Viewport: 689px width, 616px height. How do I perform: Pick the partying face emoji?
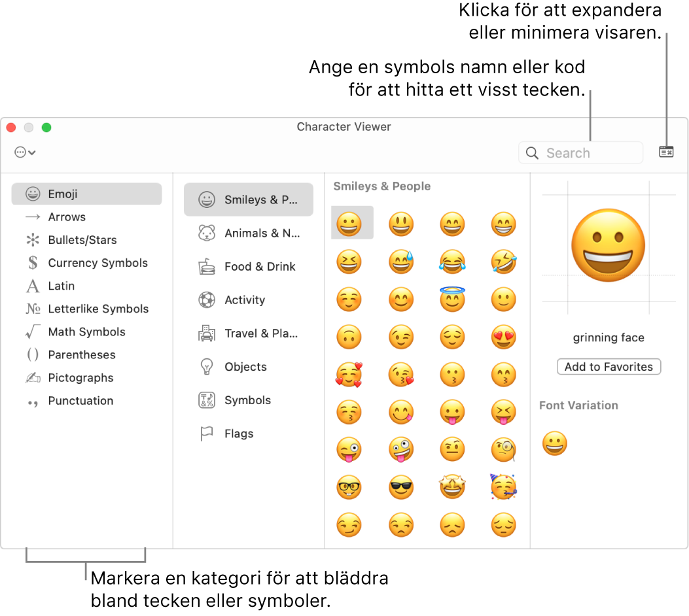click(x=504, y=488)
